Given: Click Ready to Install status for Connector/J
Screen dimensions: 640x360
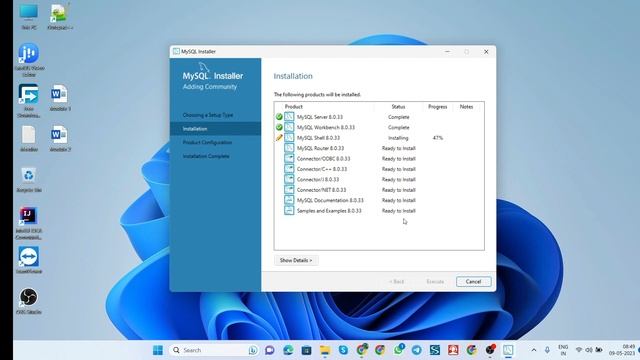Looking at the screenshot, I should coord(398,180).
